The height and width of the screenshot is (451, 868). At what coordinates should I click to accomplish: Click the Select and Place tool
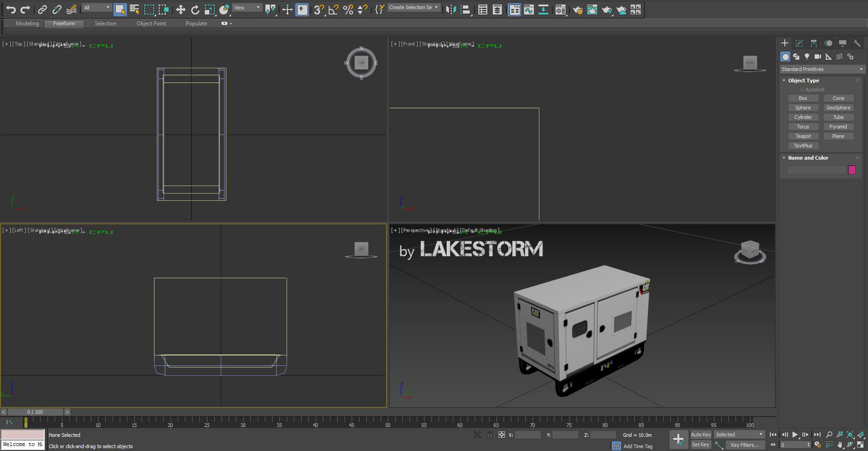pyautogui.click(x=224, y=10)
